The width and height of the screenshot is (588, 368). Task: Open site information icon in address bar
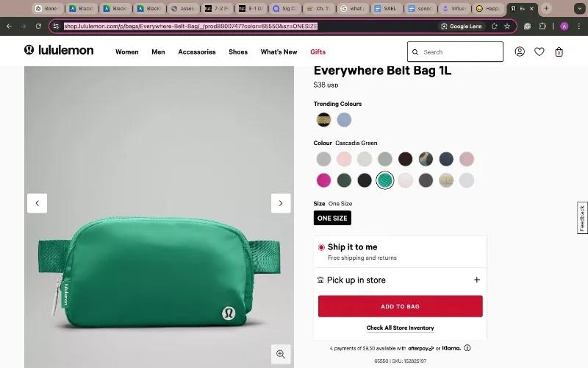(x=56, y=26)
